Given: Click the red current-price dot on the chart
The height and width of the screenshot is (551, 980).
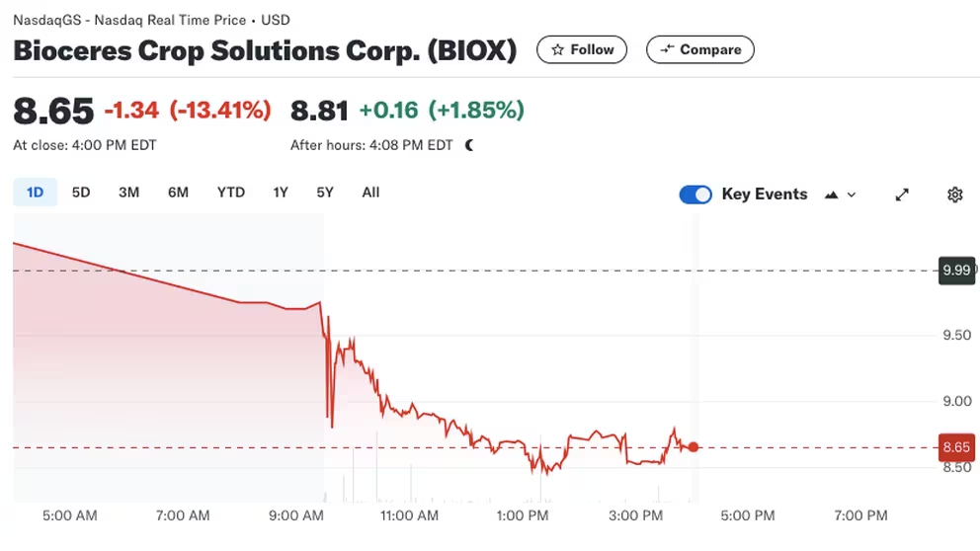Looking at the screenshot, I should (694, 447).
